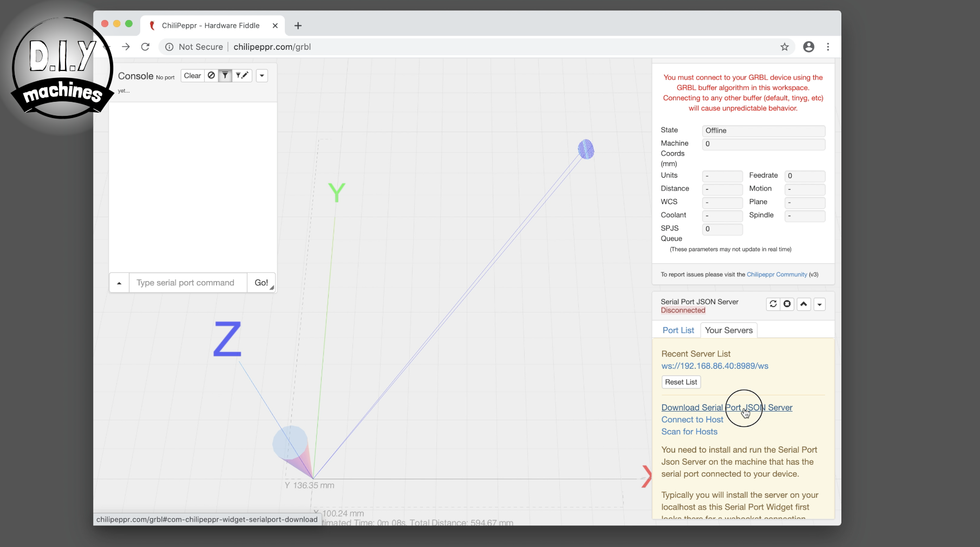Click the console ban (circle-slash) icon
This screenshot has height=547, width=980.
click(x=211, y=76)
